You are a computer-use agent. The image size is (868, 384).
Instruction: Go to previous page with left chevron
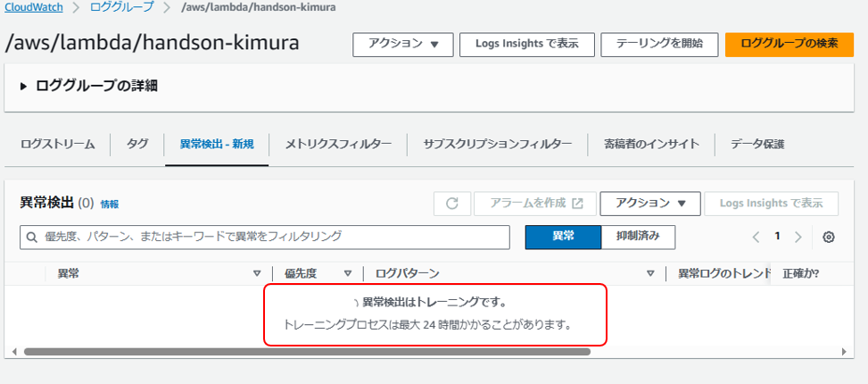click(x=756, y=238)
